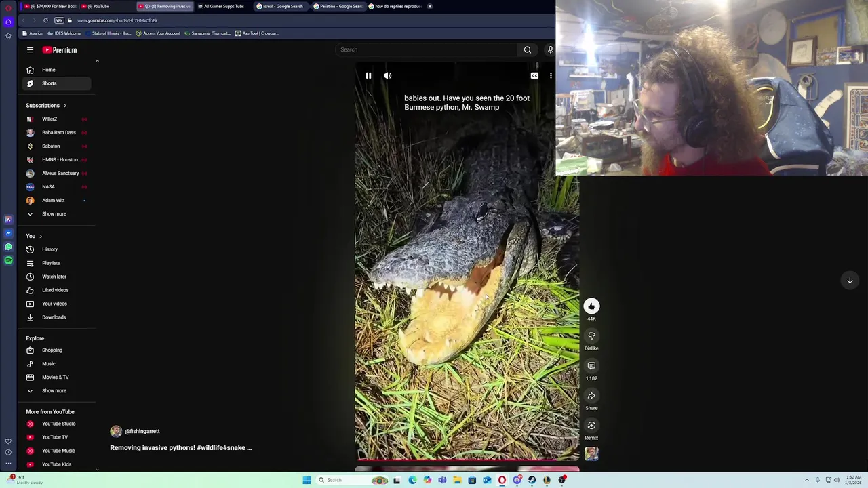The image size is (868, 488).
Task: Switch to the 'Isreal - Google Search' tab
Action: coord(281,6)
